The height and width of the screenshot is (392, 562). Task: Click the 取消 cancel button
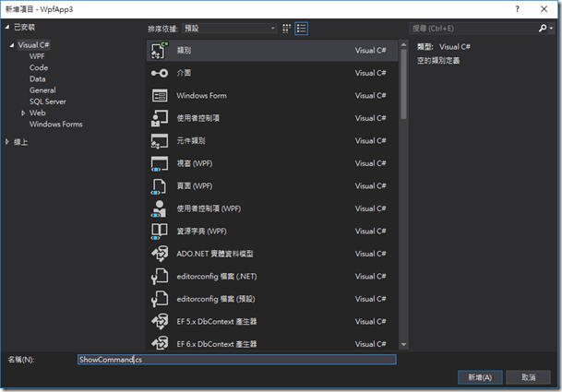click(x=528, y=377)
